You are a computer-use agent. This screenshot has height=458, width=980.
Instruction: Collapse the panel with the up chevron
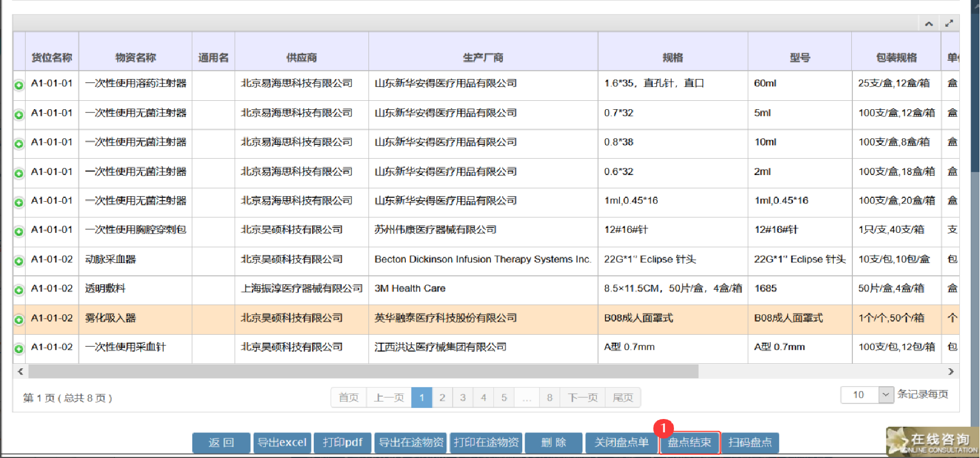click(929, 23)
